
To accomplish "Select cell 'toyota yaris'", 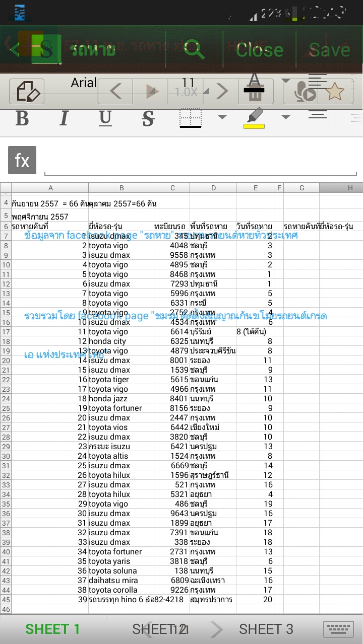I will [122, 561].
